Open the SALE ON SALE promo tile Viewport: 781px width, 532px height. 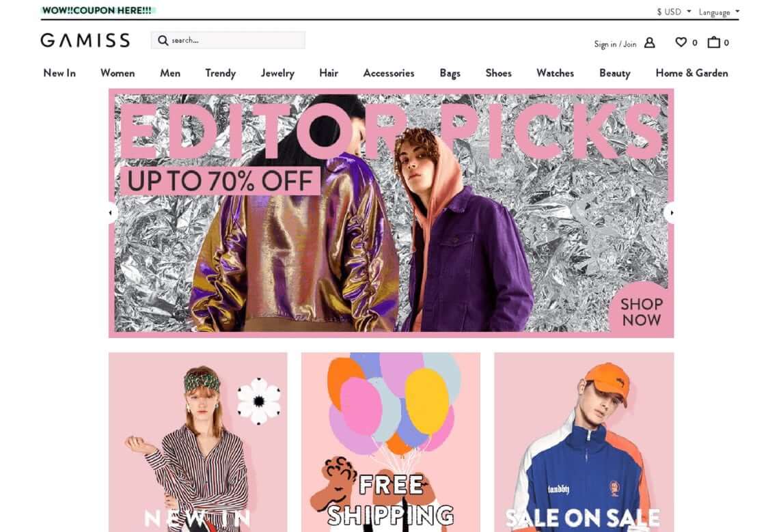pyautogui.click(x=584, y=442)
